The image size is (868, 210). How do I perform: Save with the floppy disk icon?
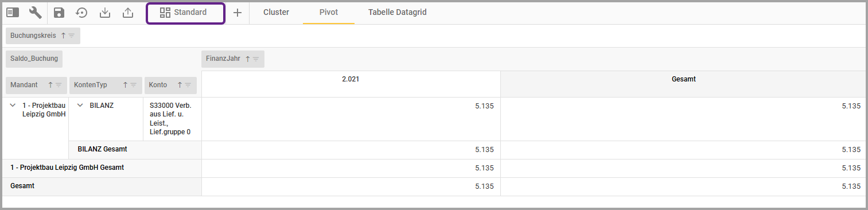coord(59,13)
